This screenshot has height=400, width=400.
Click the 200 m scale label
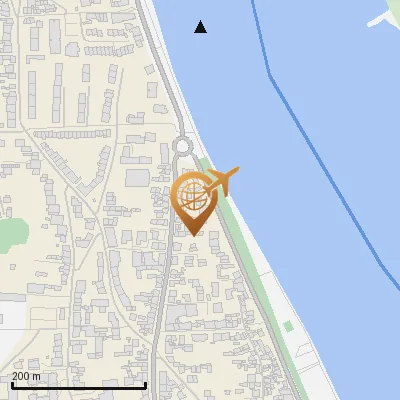(26, 376)
